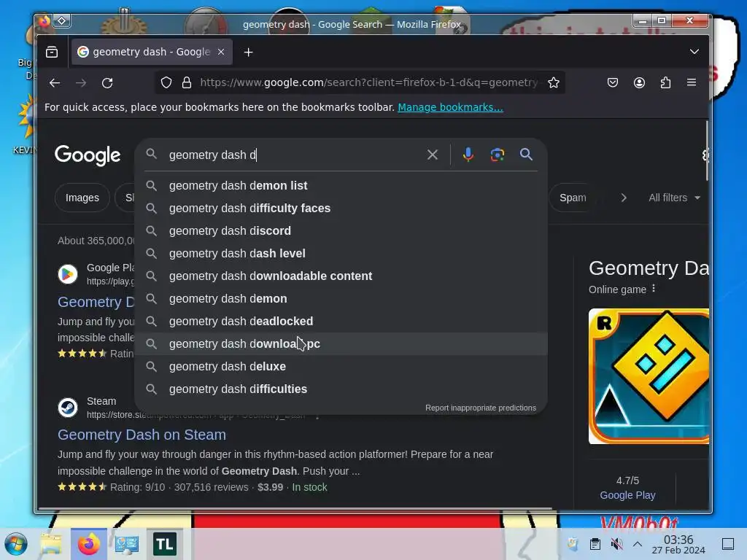This screenshot has width=747, height=560.
Task: Select suggestion geometry dash discord
Action: point(341,231)
